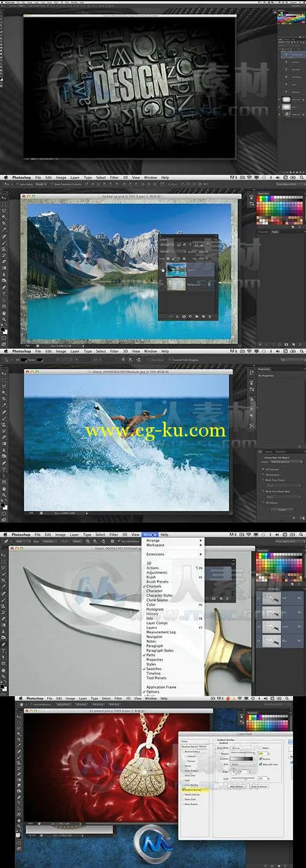The height and width of the screenshot is (868, 306).
Task: Select the Move tool in the mountain lake screenshot
Action: [x=4, y=197]
